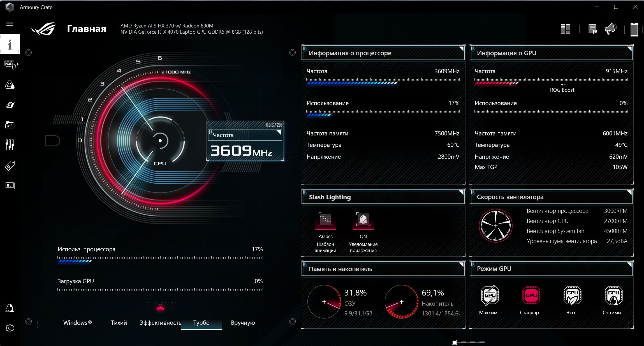This screenshot has width=644, height=346.
Task: Click the 7500MHz memory frequency value
Action: tap(447, 133)
